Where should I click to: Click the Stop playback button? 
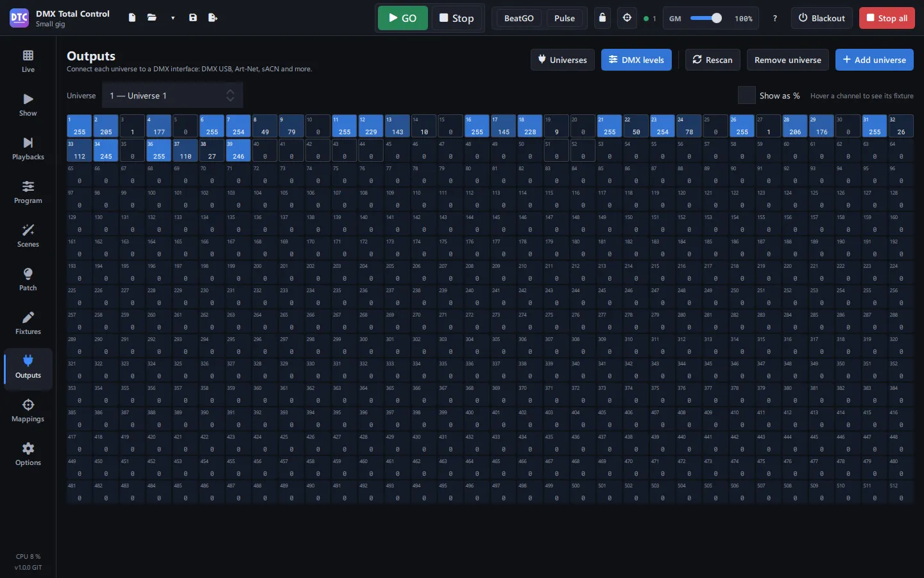[457, 18]
